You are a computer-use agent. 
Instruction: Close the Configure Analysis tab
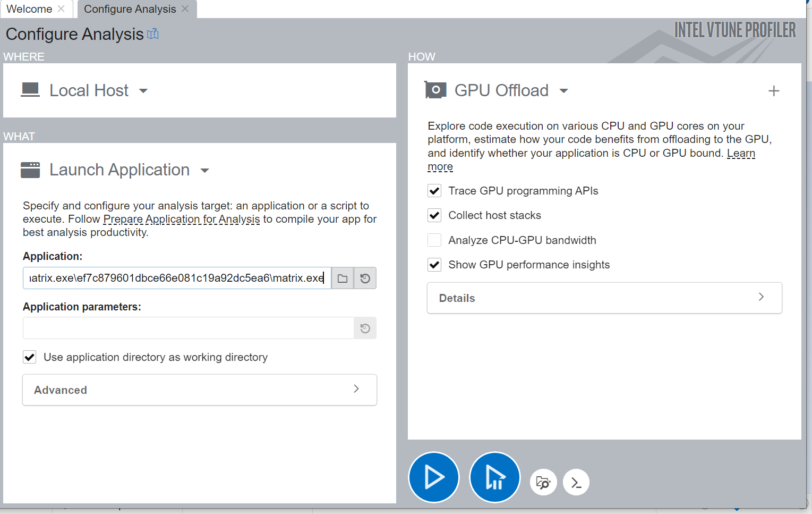[x=185, y=9]
